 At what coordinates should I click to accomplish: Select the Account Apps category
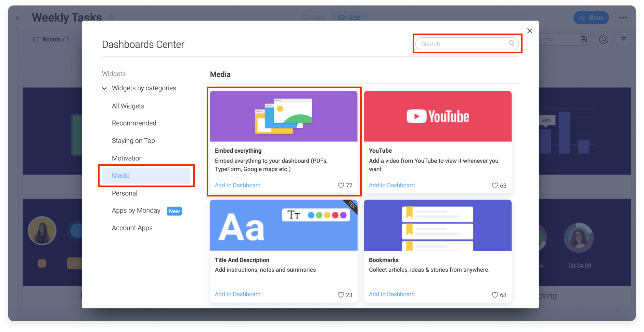point(132,228)
